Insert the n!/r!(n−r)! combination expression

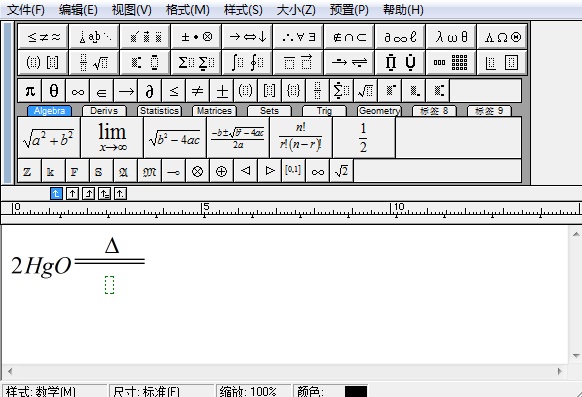[301, 138]
